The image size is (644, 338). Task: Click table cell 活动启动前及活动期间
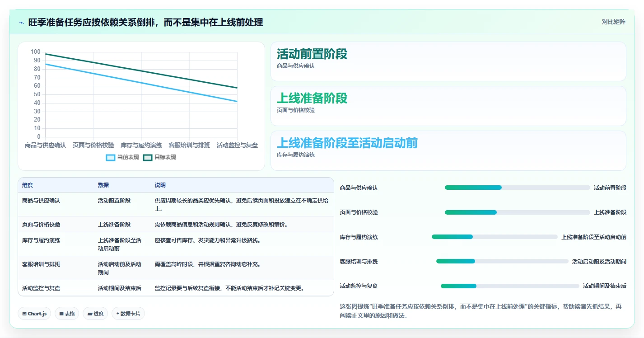click(x=122, y=268)
